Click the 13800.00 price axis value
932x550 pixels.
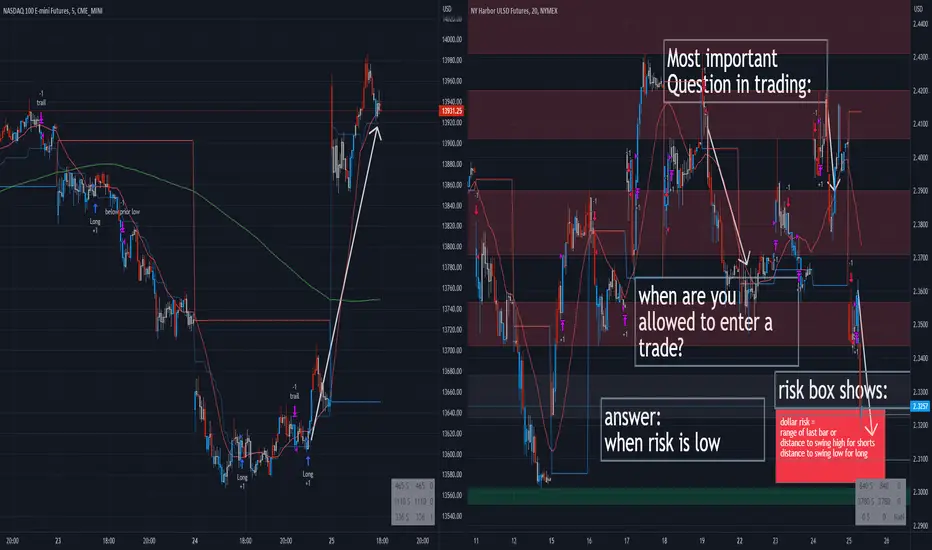pyautogui.click(x=452, y=247)
